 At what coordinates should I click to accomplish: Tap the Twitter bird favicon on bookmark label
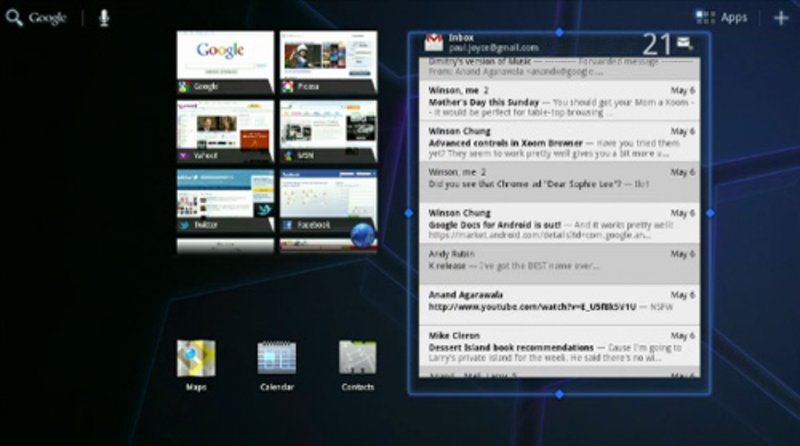pyautogui.click(x=184, y=225)
